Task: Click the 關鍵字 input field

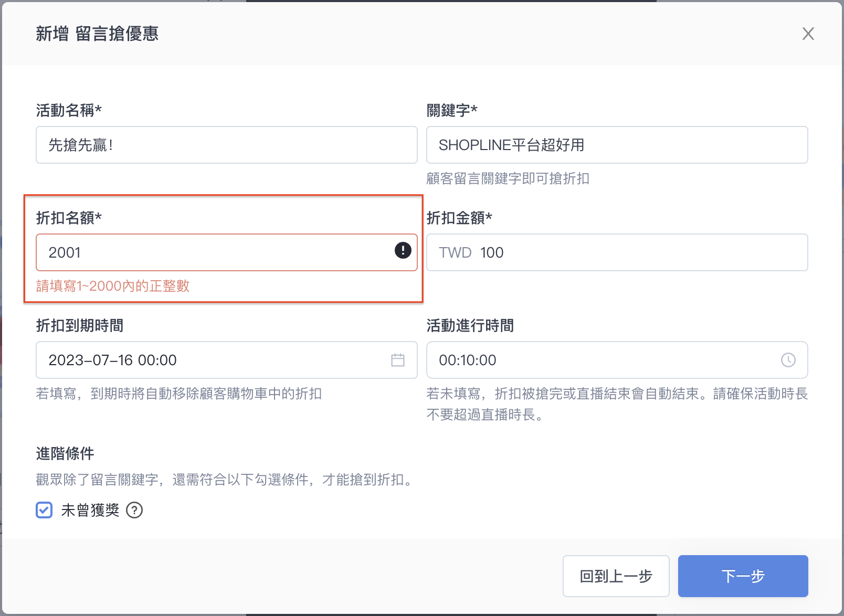Action: [617, 145]
